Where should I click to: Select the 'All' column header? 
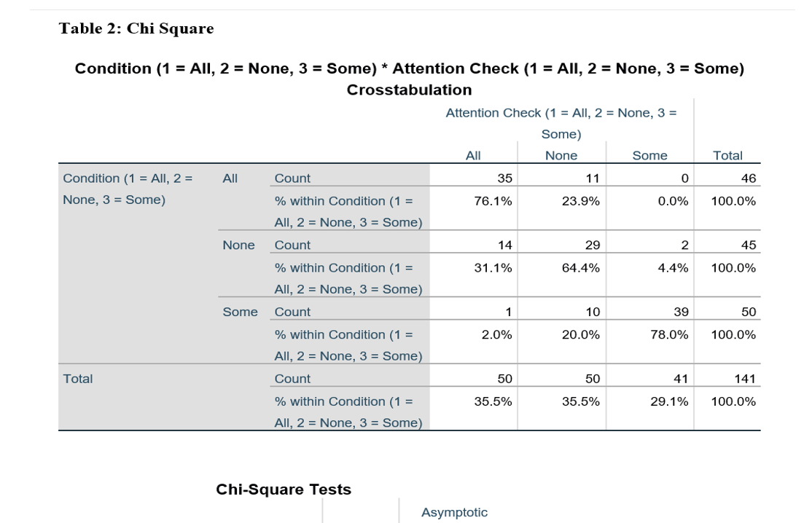point(473,155)
